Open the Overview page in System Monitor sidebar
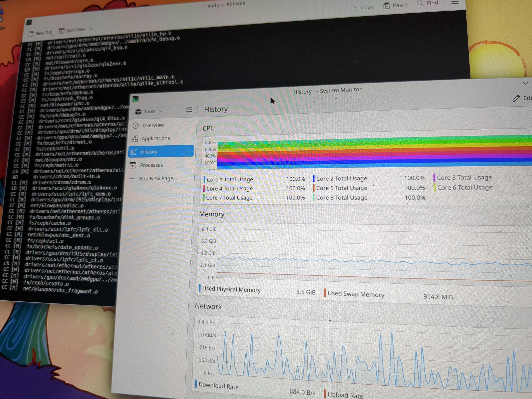 point(153,125)
